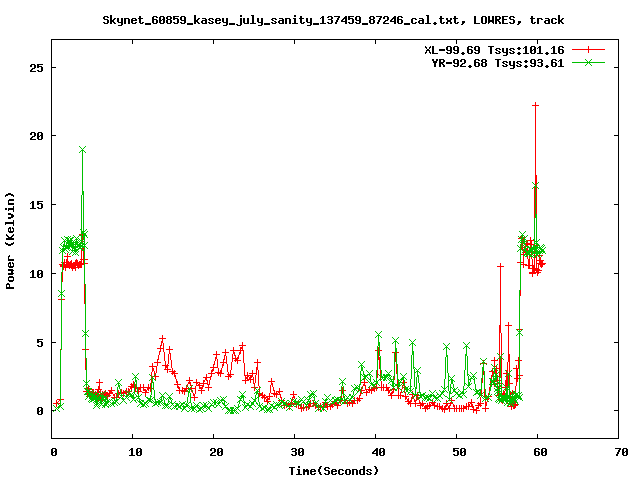Image resolution: width=640 pixels, height=480 pixels.
Task: Click the y-axis tick label 15
Action: coord(36,205)
